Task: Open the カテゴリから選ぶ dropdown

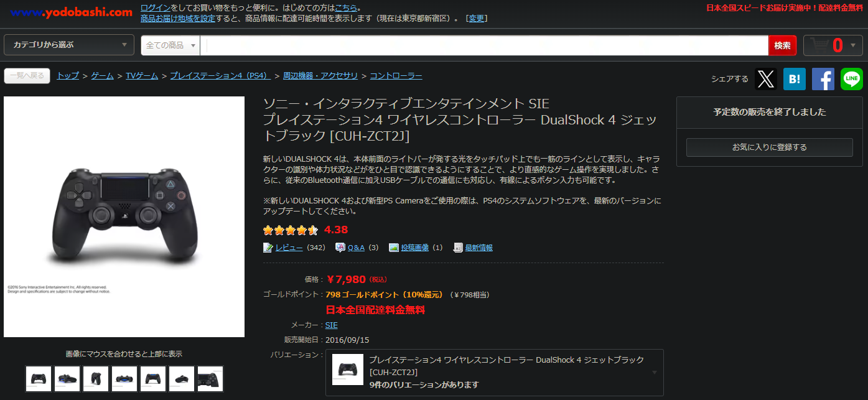Action: pos(69,45)
